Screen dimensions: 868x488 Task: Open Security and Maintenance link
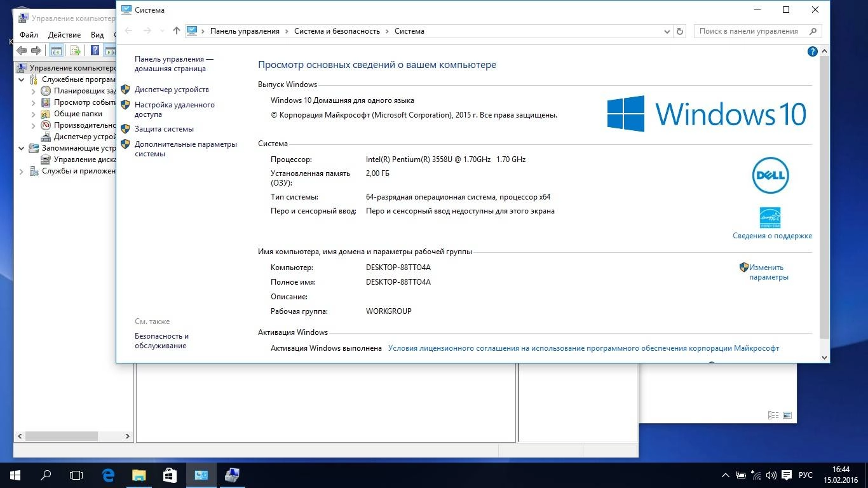tap(161, 341)
